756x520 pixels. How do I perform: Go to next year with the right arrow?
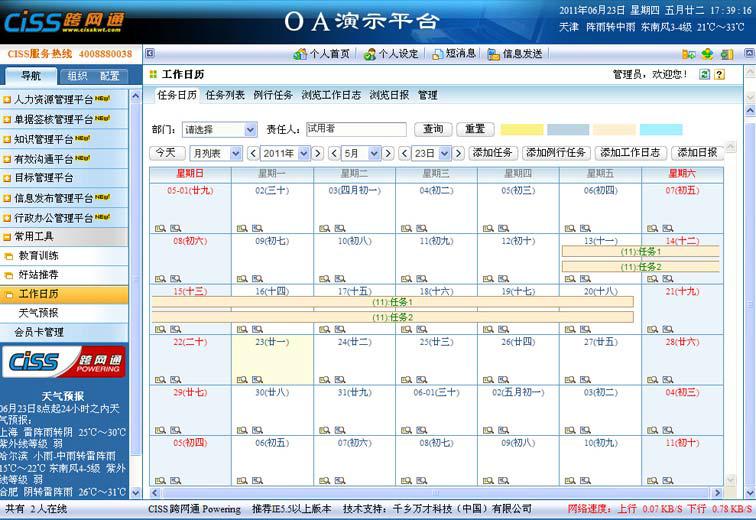click(317, 153)
